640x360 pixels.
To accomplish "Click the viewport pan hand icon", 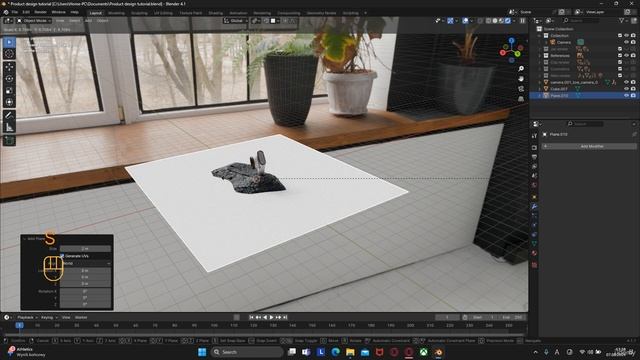I will tap(521, 78).
